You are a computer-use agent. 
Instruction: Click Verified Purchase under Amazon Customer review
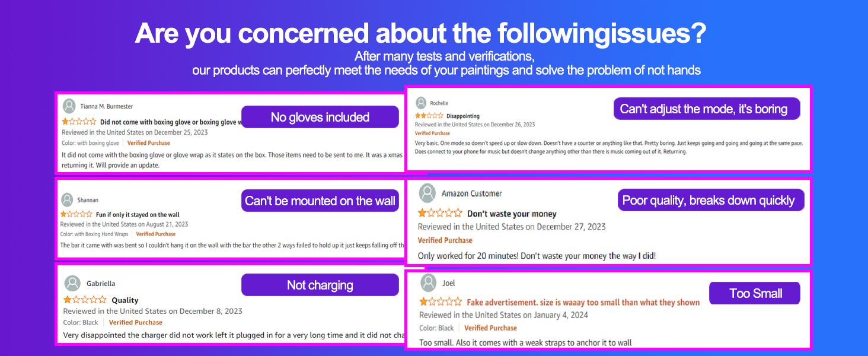445,240
